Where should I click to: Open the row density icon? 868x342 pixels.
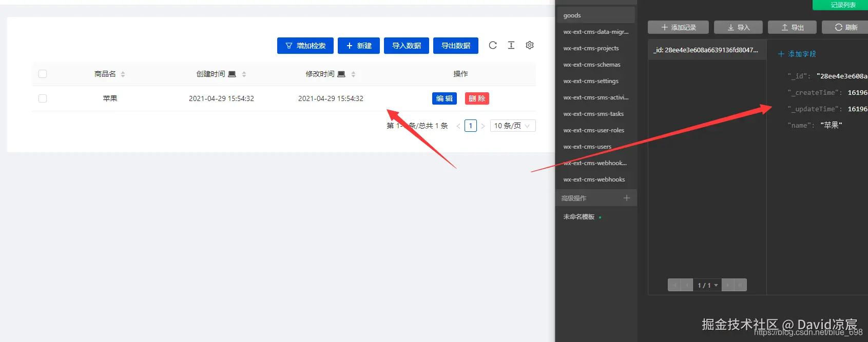click(511, 45)
